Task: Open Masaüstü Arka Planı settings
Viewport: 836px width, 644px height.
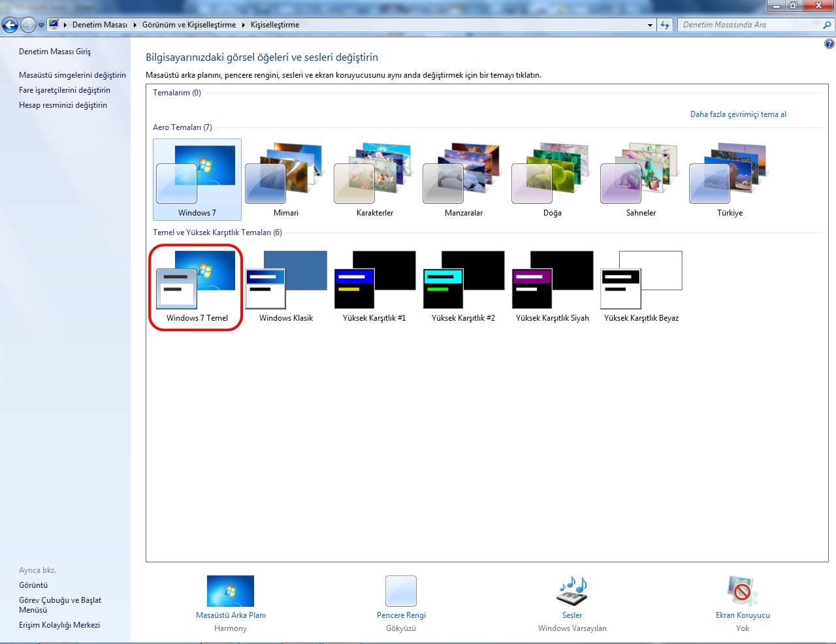Action: pyautogui.click(x=231, y=598)
